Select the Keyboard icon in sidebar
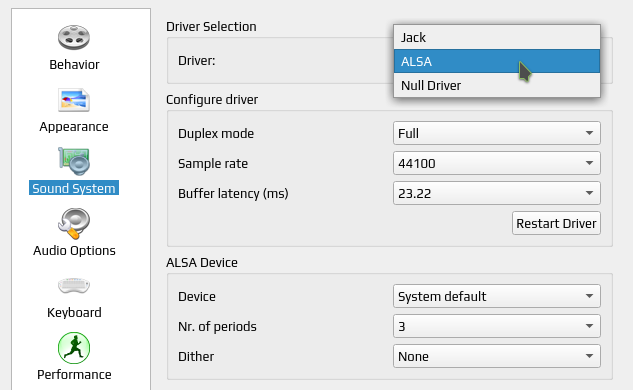Image resolution: width=633 pixels, height=390 pixels. pyautogui.click(x=74, y=285)
